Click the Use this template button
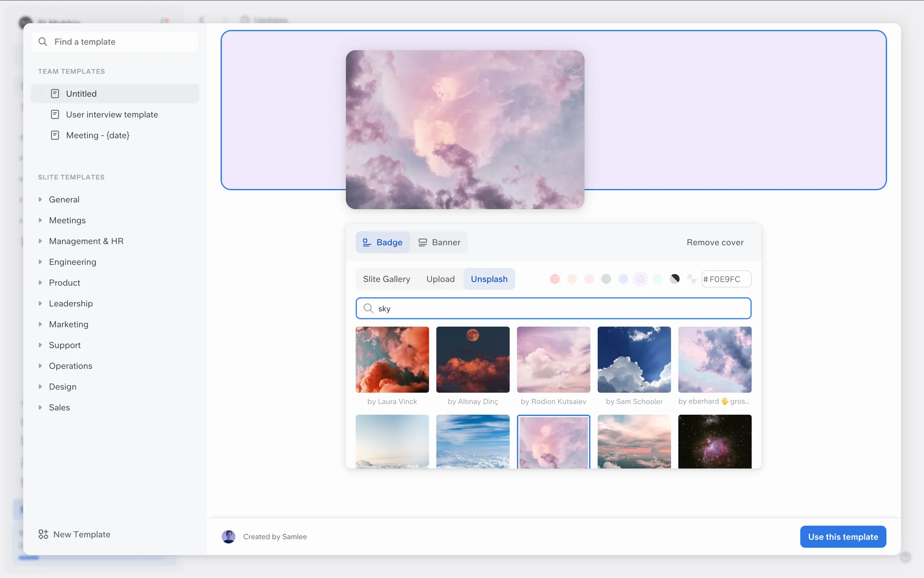The image size is (924, 578). (843, 537)
